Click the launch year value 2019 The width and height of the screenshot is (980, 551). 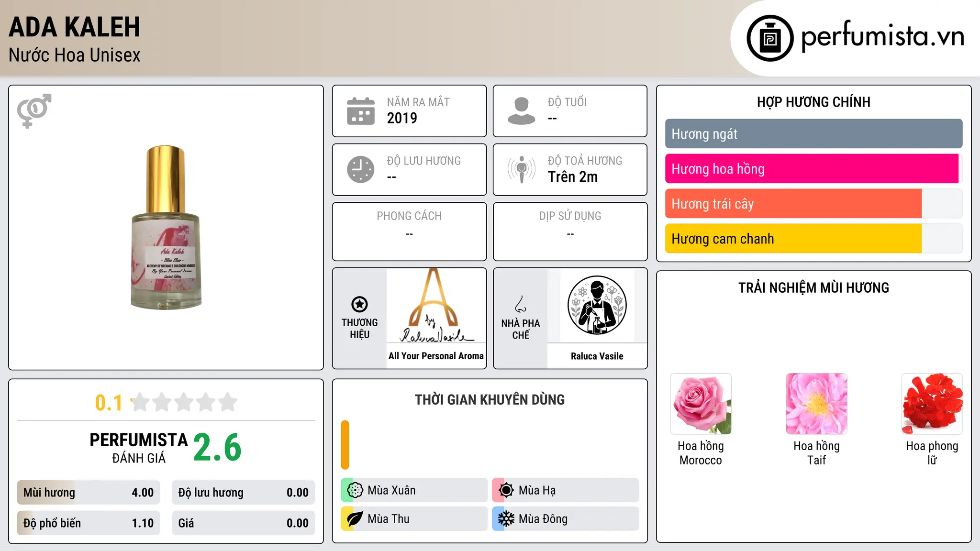pyautogui.click(x=402, y=118)
